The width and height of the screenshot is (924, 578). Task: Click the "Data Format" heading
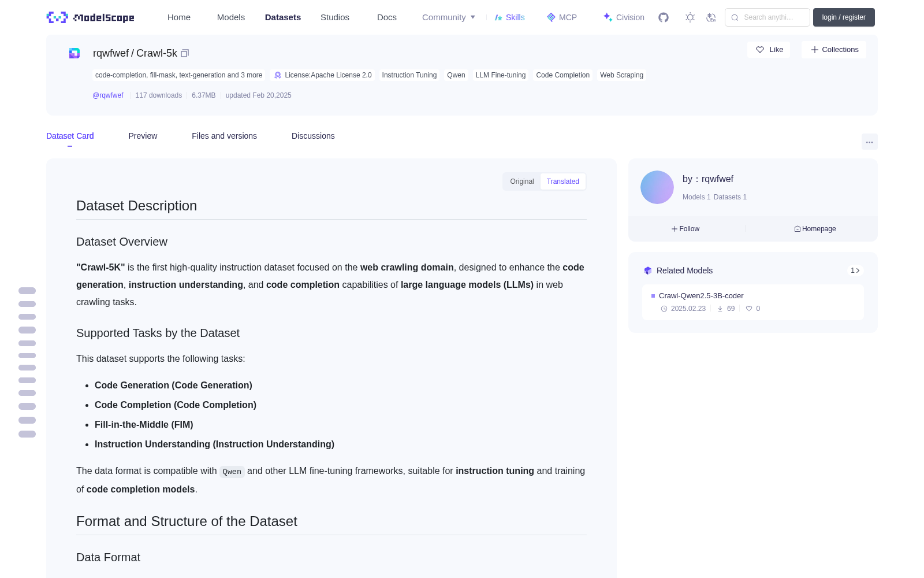109,557
